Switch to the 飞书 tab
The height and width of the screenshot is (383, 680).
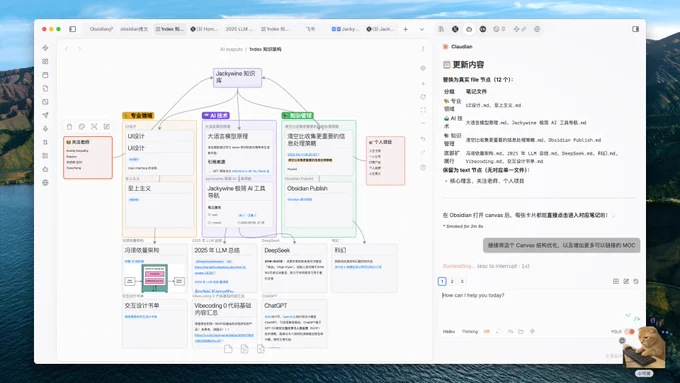click(x=310, y=29)
